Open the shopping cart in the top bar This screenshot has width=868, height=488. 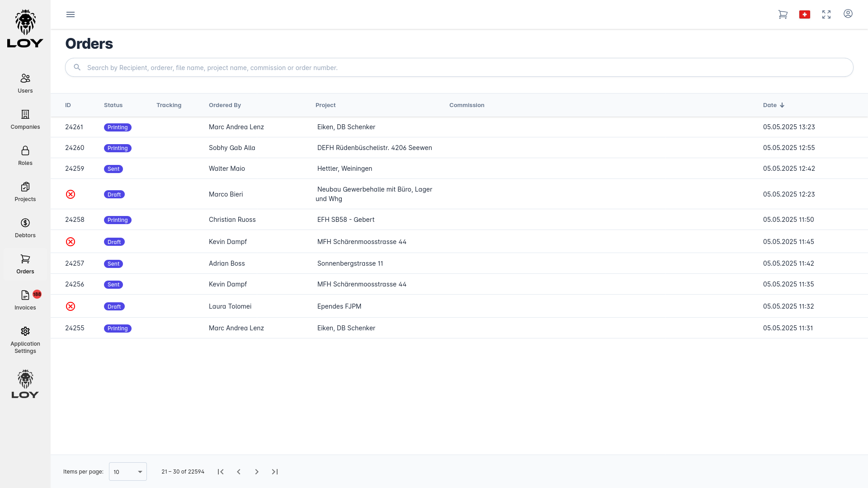[783, 14]
